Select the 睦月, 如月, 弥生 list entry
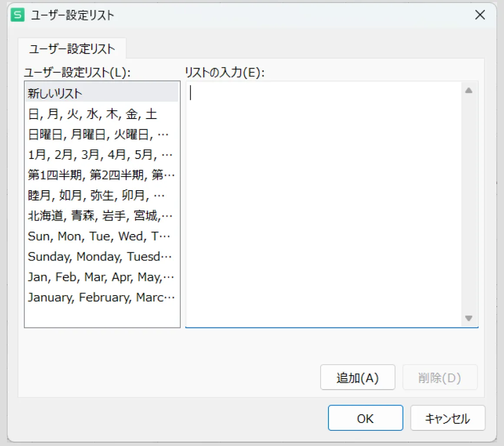504x446 pixels. pyautogui.click(x=102, y=195)
